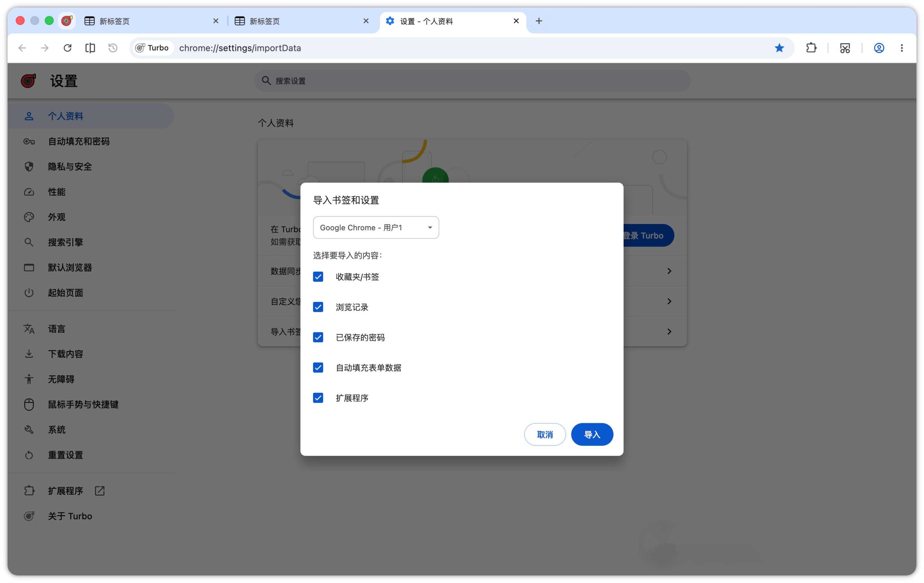Screen dimensions: 924x583
Task: Open 语言 settings section
Action: click(91, 329)
